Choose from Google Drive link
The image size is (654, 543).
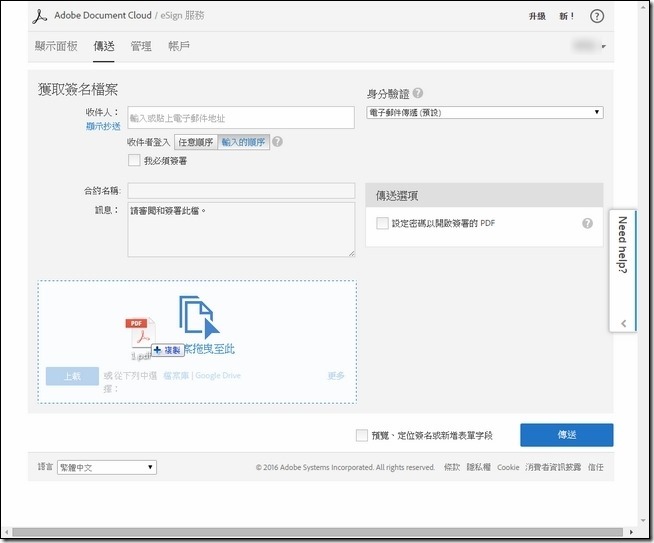[x=218, y=375]
